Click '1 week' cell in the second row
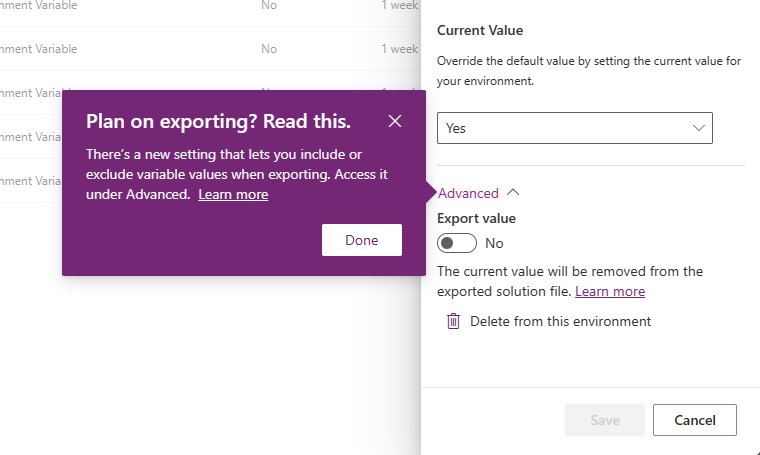This screenshot has height=455, width=760. pyautogui.click(x=399, y=49)
